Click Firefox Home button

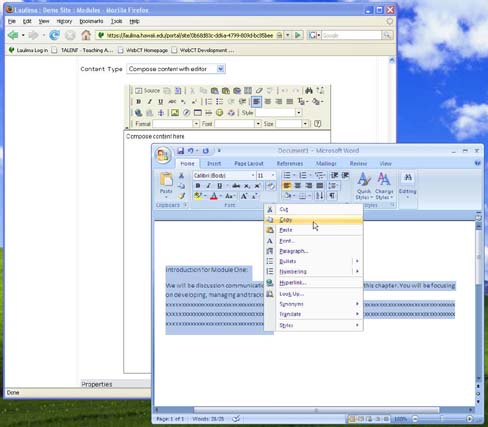click(86, 35)
